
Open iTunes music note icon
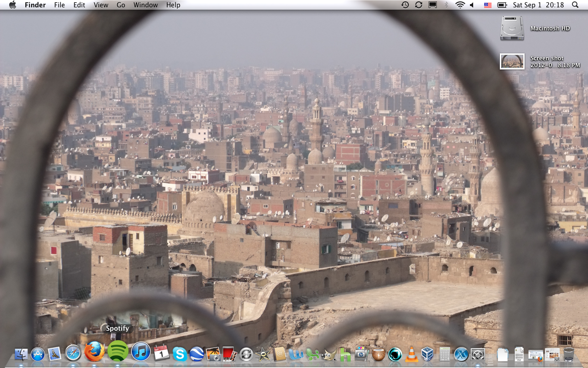[141, 352]
